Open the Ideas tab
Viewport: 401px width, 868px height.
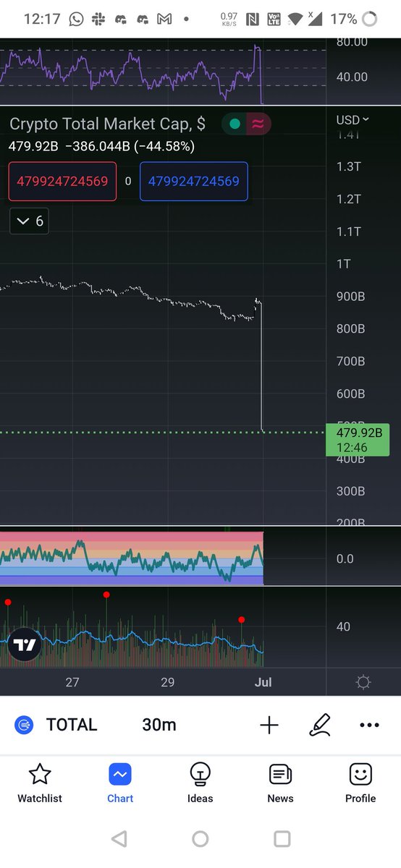(200, 783)
